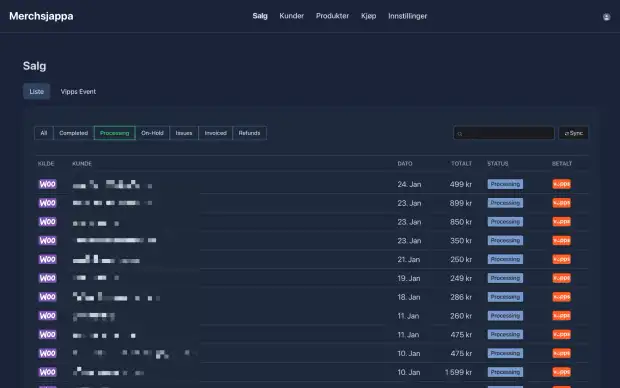Navigate to Kjøp
This screenshot has width=620, height=388.
369,16
